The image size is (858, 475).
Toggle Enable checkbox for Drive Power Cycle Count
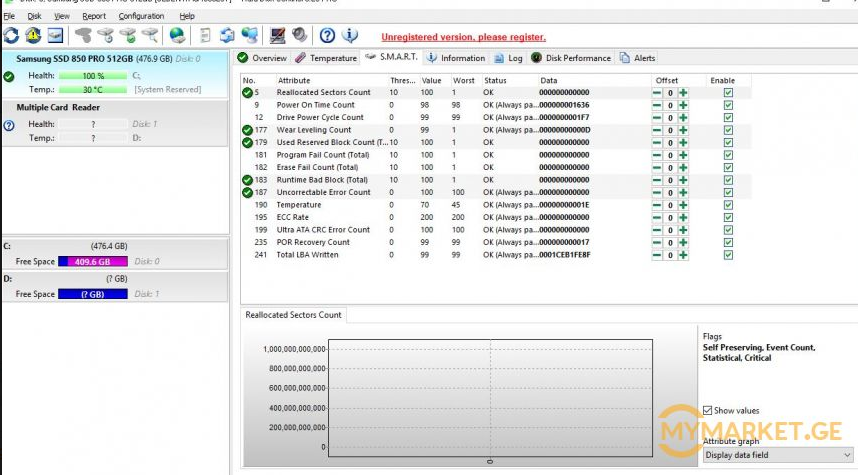728,118
